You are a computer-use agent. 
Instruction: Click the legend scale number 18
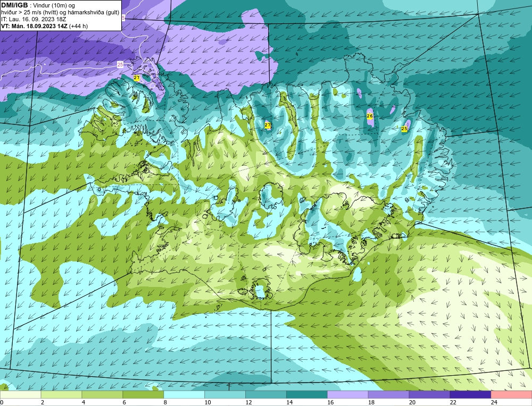tap(371, 402)
